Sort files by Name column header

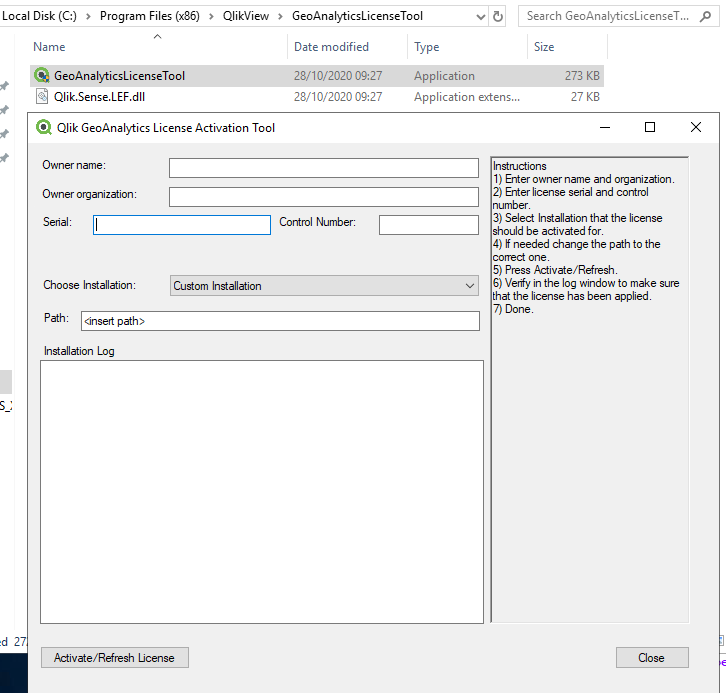49,47
